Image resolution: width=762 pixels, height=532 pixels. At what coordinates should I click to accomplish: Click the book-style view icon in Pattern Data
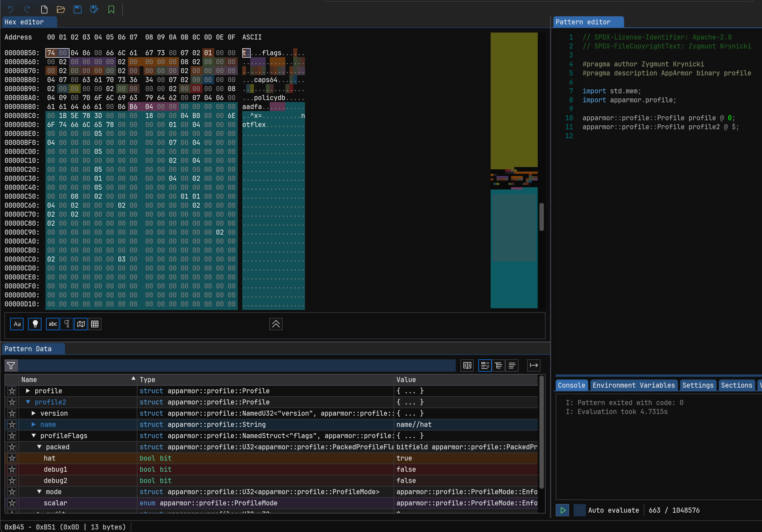pos(467,366)
